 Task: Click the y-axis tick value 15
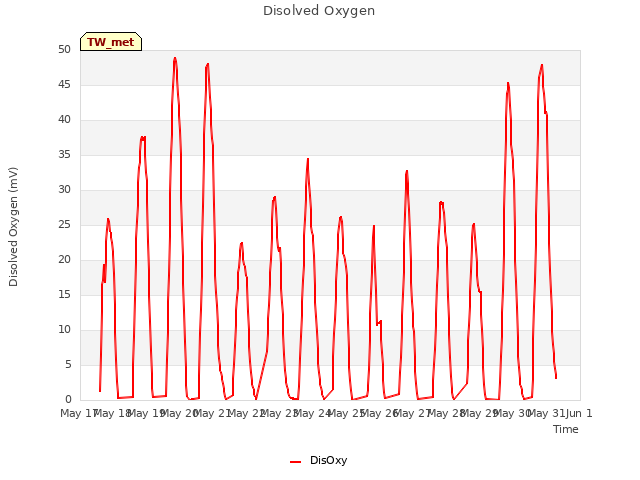coord(64,295)
